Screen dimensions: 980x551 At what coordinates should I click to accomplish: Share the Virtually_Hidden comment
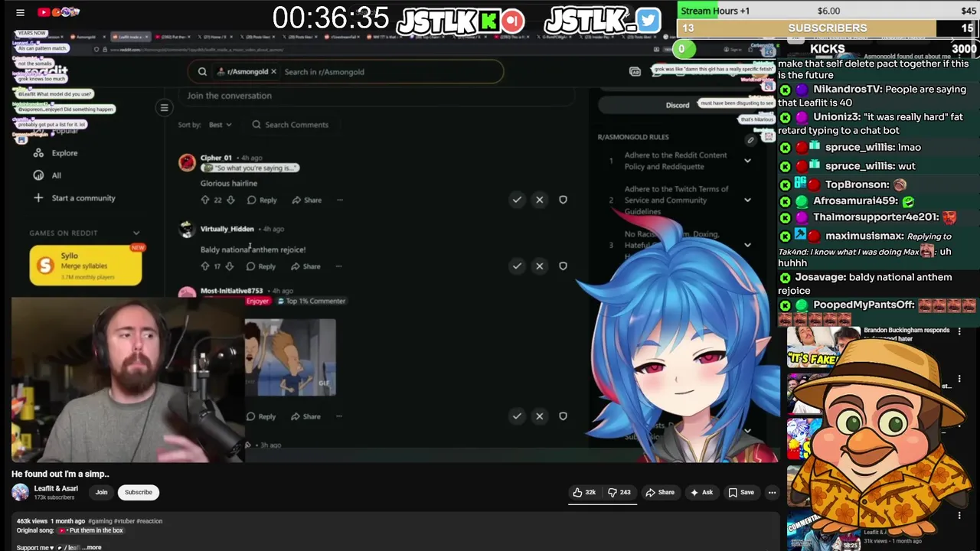pos(305,266)
